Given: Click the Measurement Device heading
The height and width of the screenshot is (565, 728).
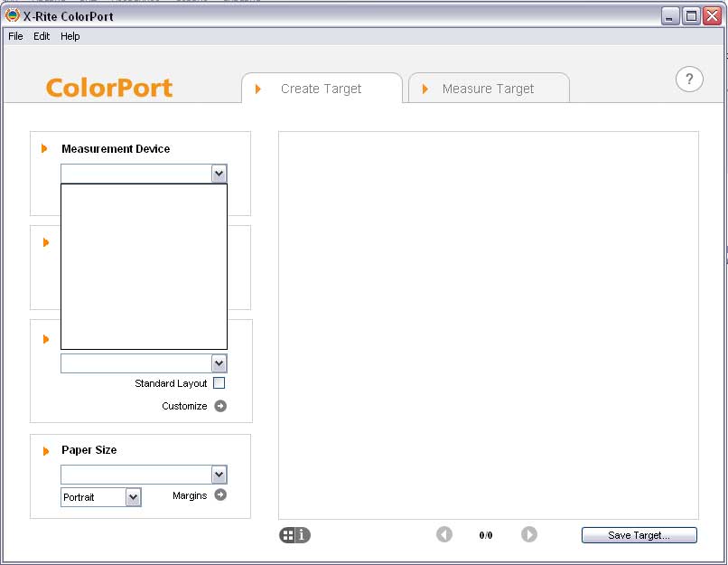Looking at the screenshot, I should (116, 148).
